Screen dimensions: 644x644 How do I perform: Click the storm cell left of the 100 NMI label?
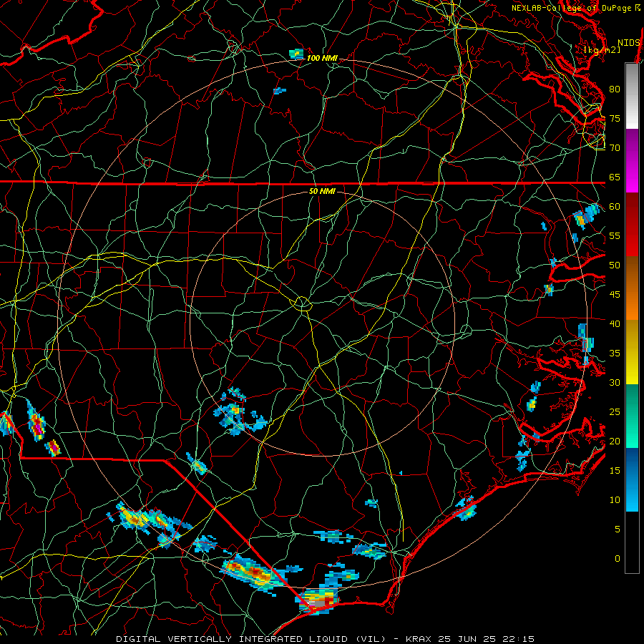tap(296, 54)
